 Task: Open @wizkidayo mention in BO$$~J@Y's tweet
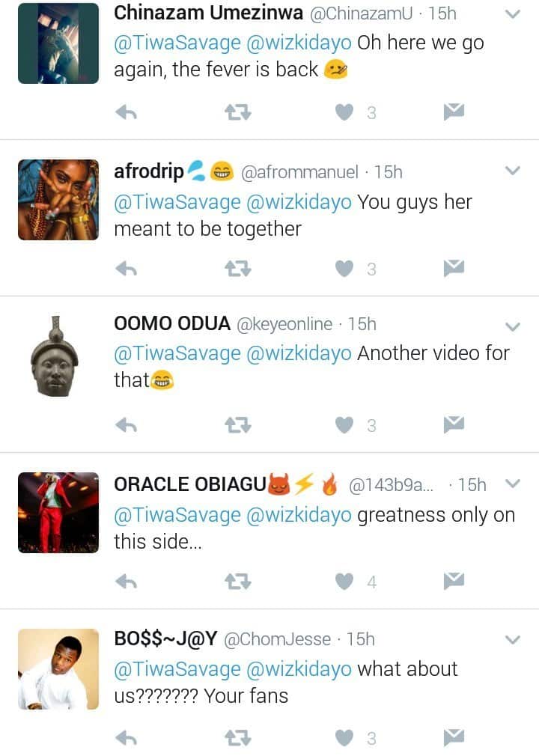[298, 668]
